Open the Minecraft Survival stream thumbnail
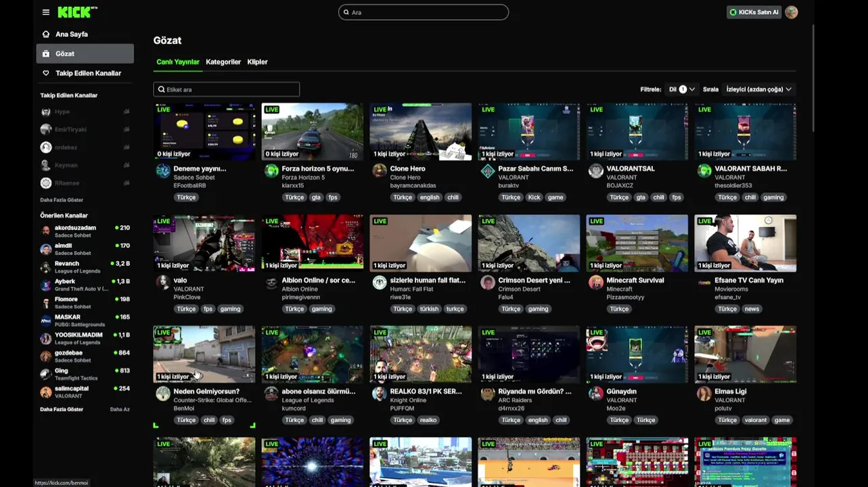Screen dimensions: 868x487 [637, 243]
